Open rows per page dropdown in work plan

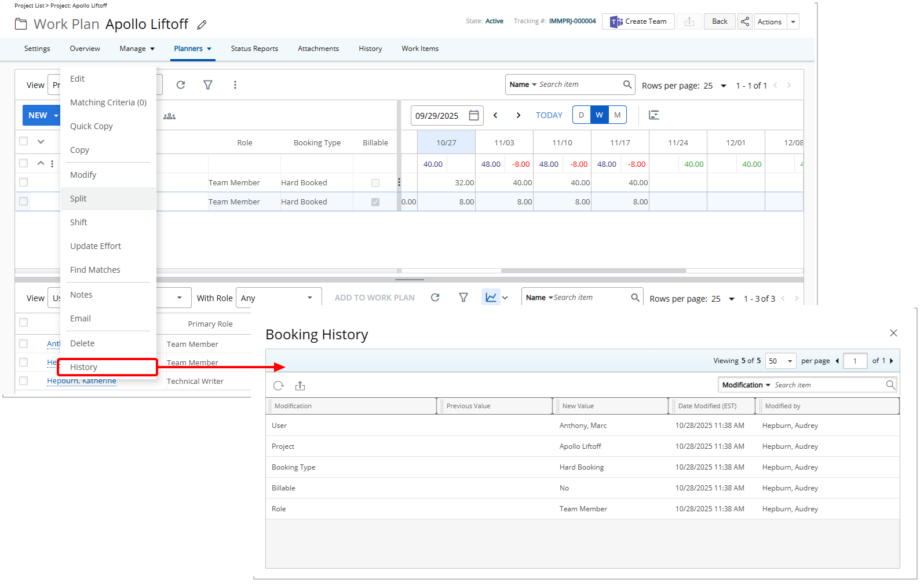(x=724, y=86)
